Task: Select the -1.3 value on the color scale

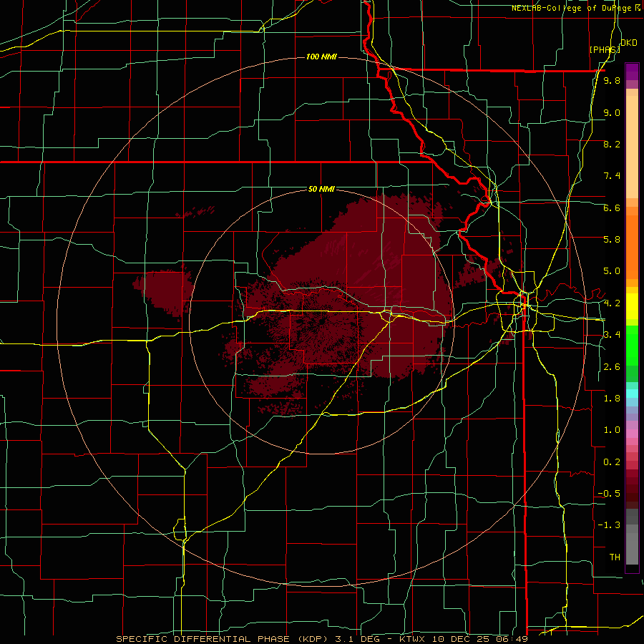Action: (609, 525)
